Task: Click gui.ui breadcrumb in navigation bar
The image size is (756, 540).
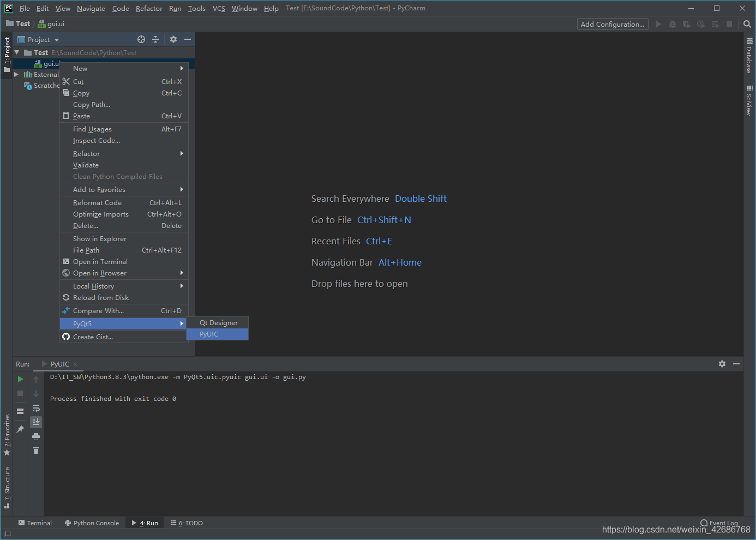Action: click(x=51, y=23)
